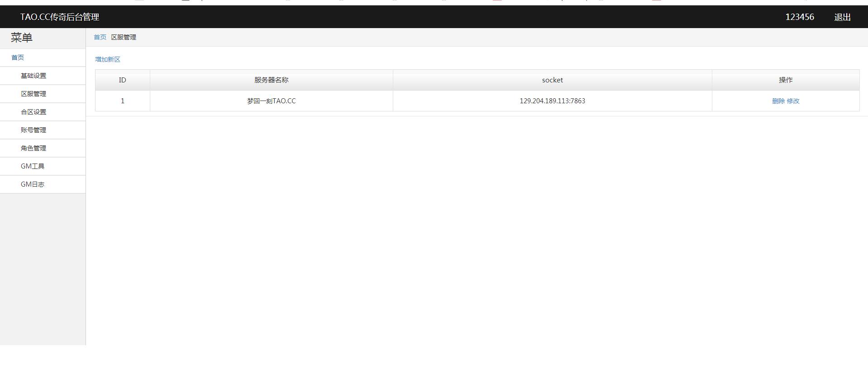Image resolution: width=868 pixels, height=380 pixels.
Task: Select the 129.204.189.113:7863 socket cell
Action: pos(552,101)
